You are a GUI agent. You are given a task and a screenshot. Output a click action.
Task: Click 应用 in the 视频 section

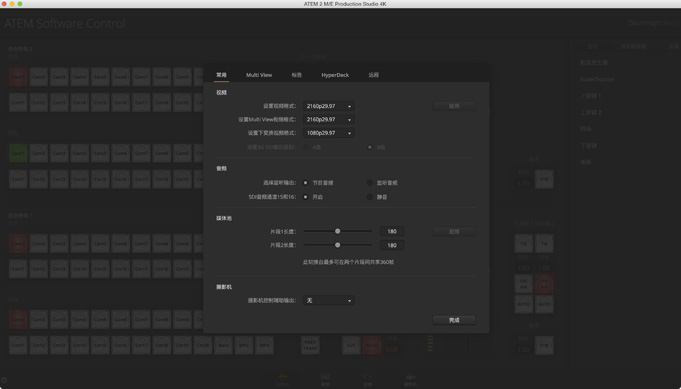454,106
